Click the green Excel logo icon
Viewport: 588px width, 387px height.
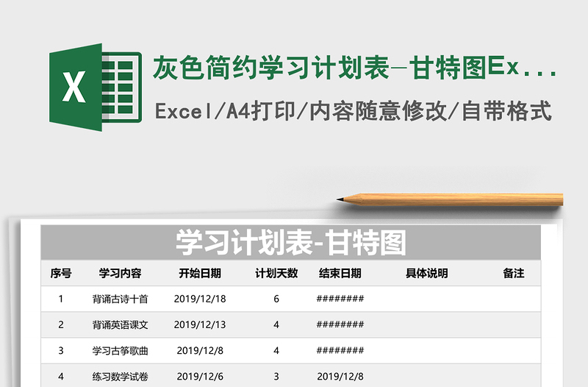click(95, 88)
